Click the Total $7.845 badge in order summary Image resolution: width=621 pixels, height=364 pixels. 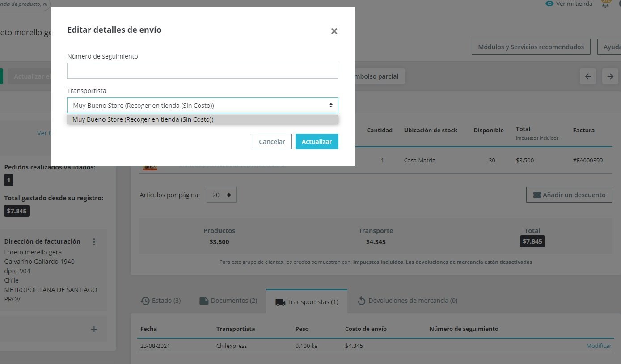pyautogui.click(x=532, y=241)
